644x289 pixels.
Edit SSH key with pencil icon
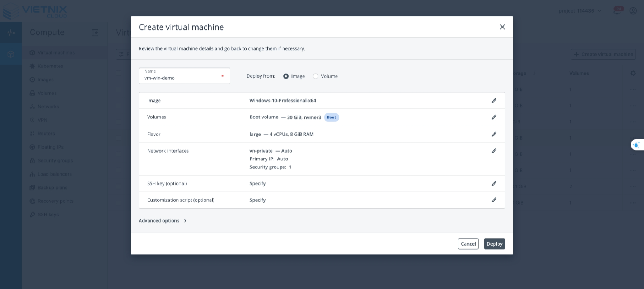(494, 183)
